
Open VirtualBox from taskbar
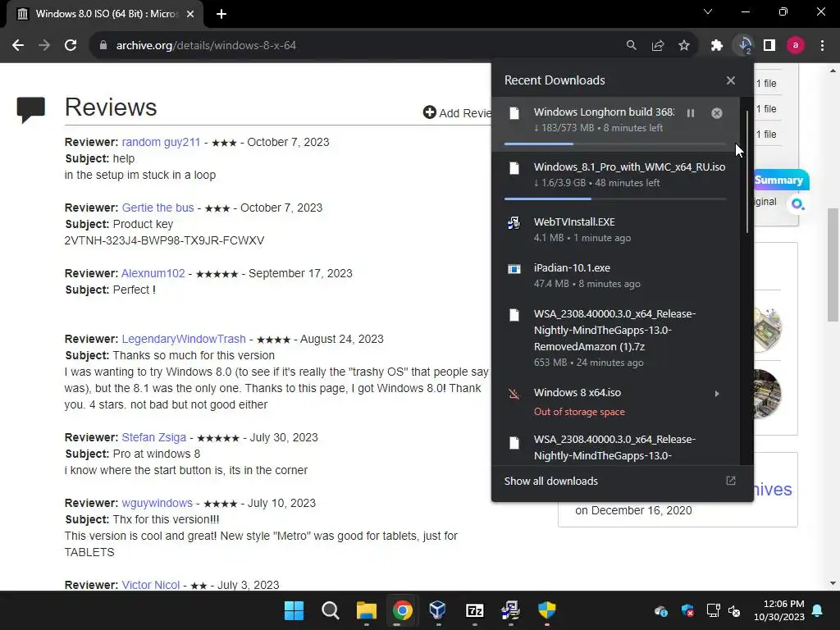tap(438, 610)
